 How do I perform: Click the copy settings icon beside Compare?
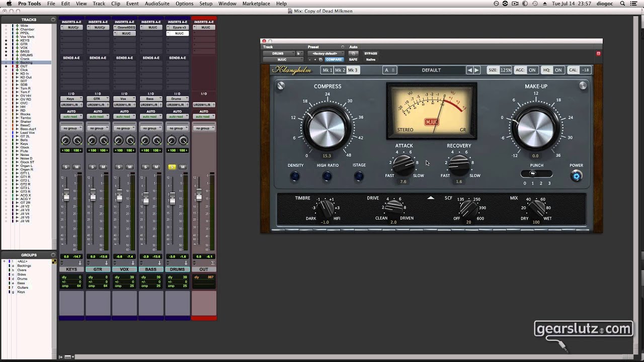tap(320, 59)
